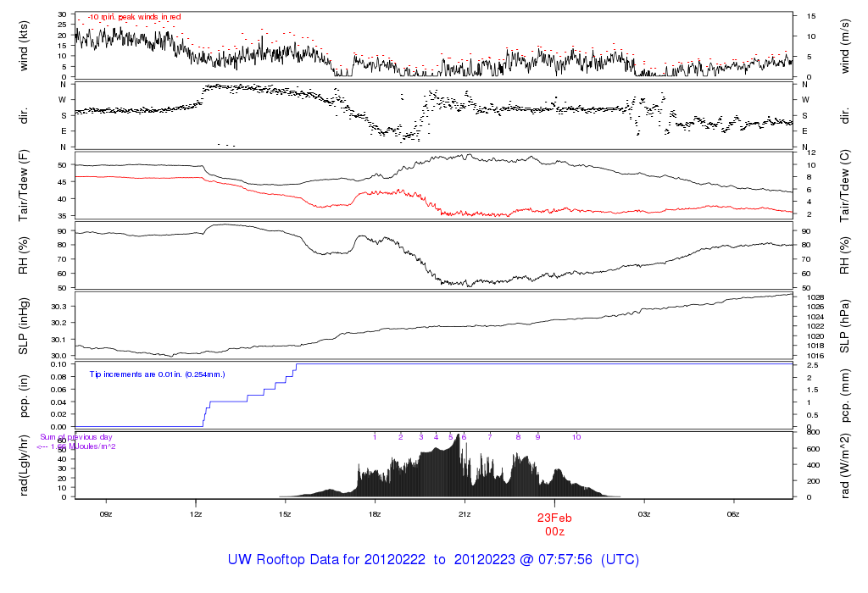Click the 'Sum of previous day' annotation
The image size is (868, 593).
pos(75,437)
